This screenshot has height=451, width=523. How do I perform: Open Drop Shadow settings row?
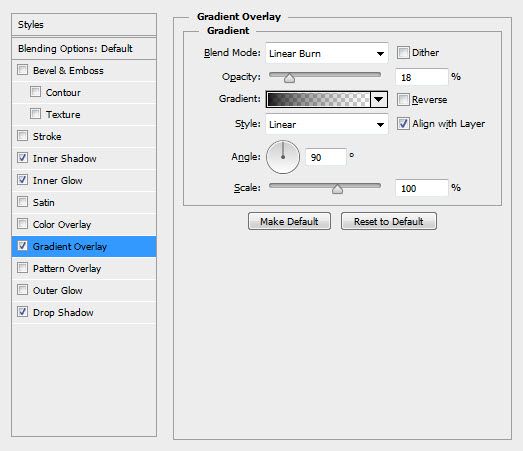coord(84,313)
